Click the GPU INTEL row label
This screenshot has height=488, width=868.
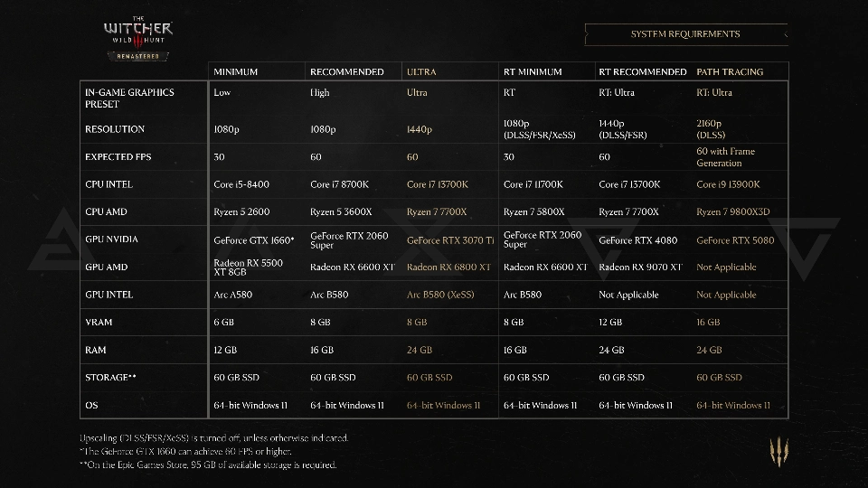point(109,295)
